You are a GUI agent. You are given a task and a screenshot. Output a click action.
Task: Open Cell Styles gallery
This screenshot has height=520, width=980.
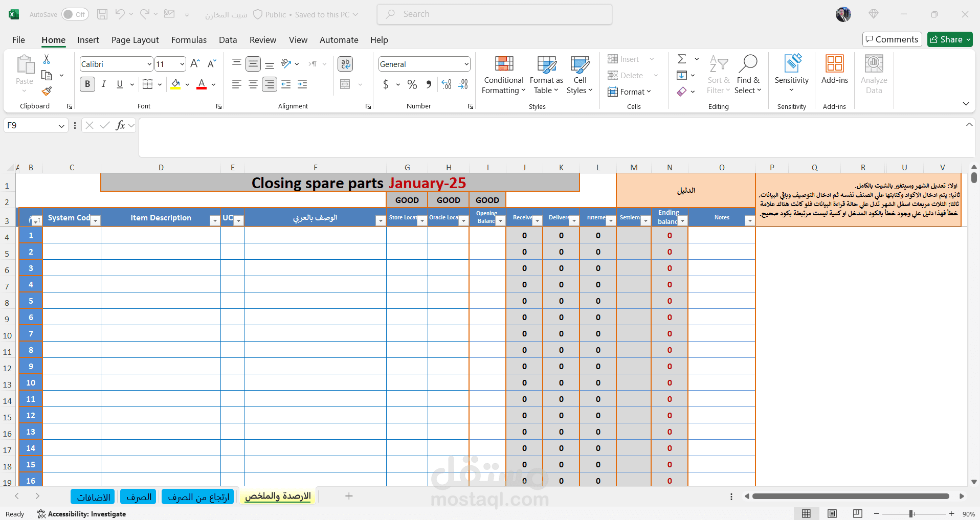click(x=580, y=75)
